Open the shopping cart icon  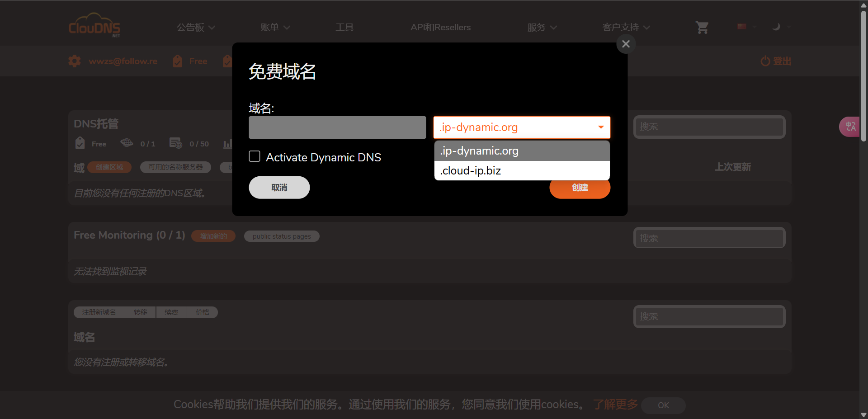[702, 28]
